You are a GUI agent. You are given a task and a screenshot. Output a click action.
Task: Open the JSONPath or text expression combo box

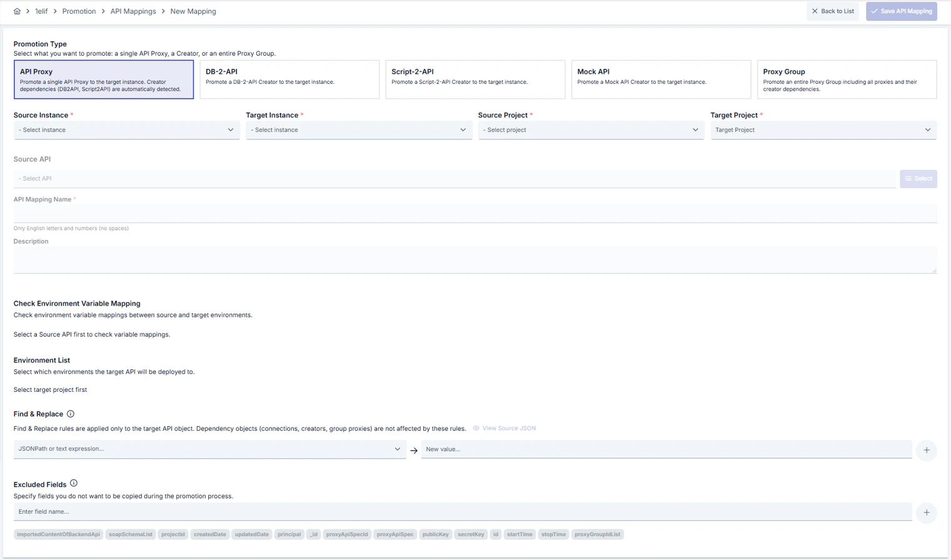coord(210,449)
